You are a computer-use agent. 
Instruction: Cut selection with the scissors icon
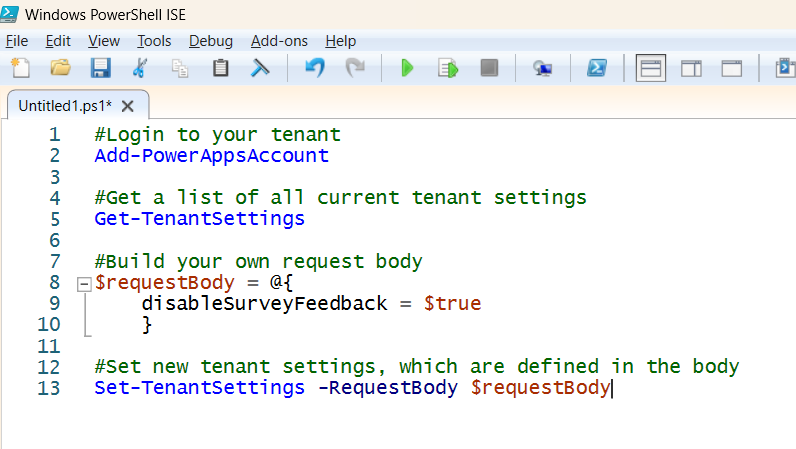click(140, 68)
